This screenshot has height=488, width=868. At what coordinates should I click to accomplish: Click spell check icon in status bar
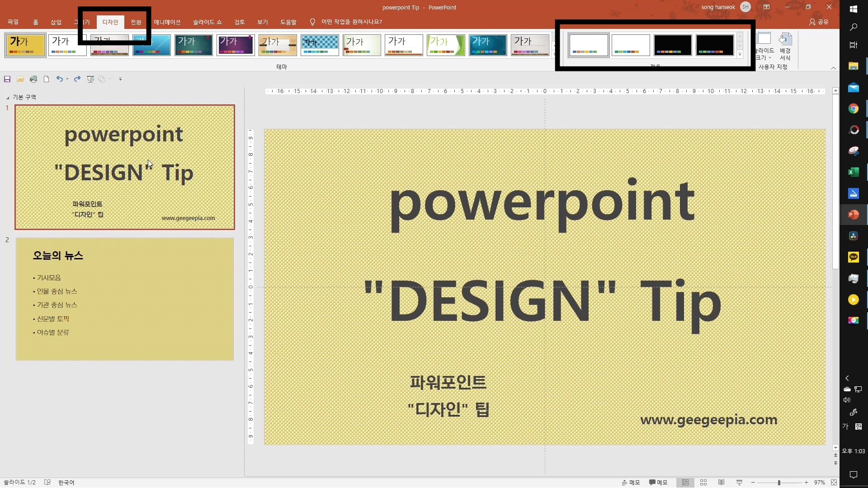(47, 483)
